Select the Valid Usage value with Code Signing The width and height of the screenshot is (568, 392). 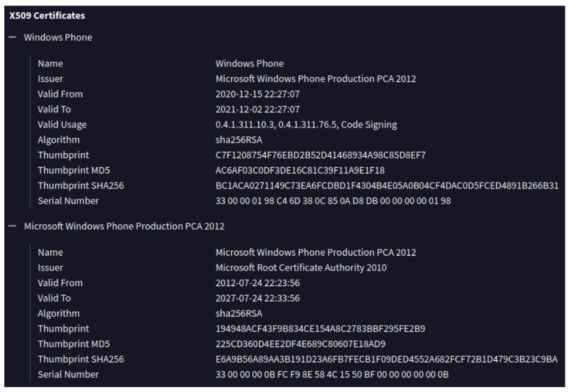306,124
